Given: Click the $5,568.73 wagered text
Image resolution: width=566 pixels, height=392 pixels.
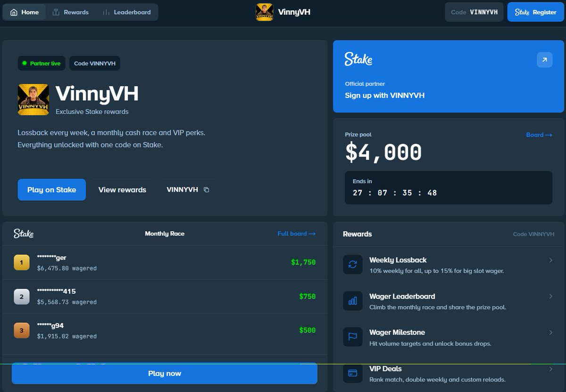Looking at the screenshot, I should point(67,302).
